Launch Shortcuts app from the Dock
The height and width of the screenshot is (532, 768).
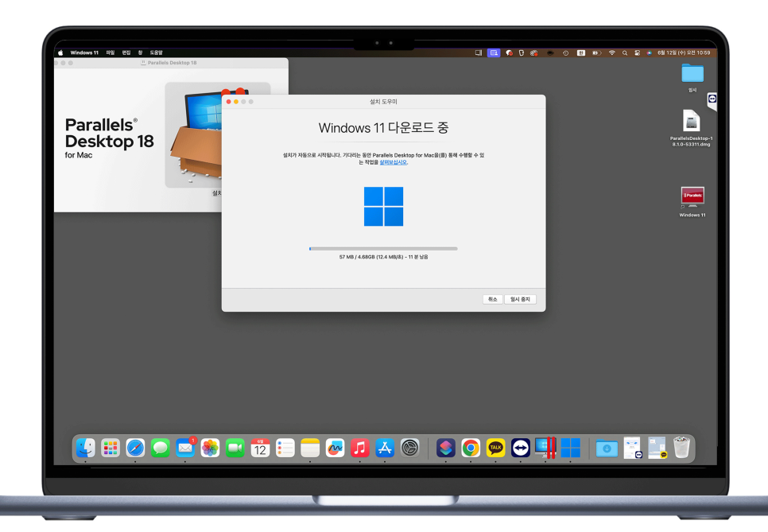pos(446,448)
